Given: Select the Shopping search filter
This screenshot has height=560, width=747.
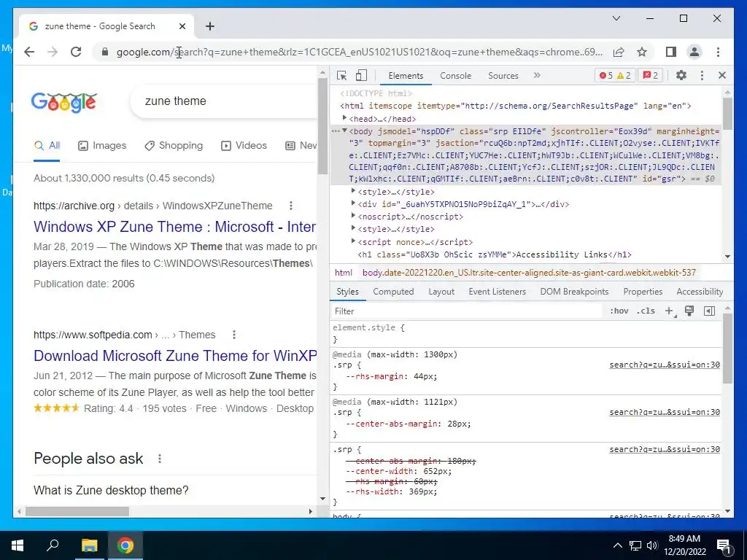Looking at the screenshot, I should point(174,146).
